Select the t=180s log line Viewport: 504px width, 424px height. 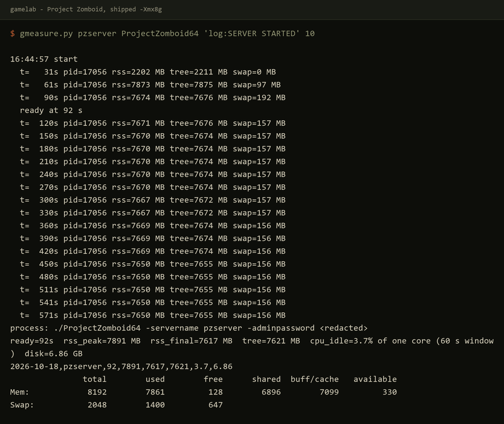tap(152, 149)
